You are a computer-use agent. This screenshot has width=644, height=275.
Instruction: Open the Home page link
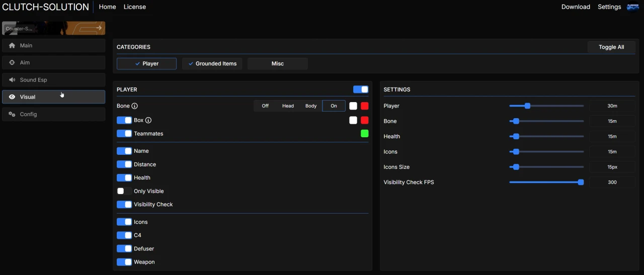coord(108,7)
